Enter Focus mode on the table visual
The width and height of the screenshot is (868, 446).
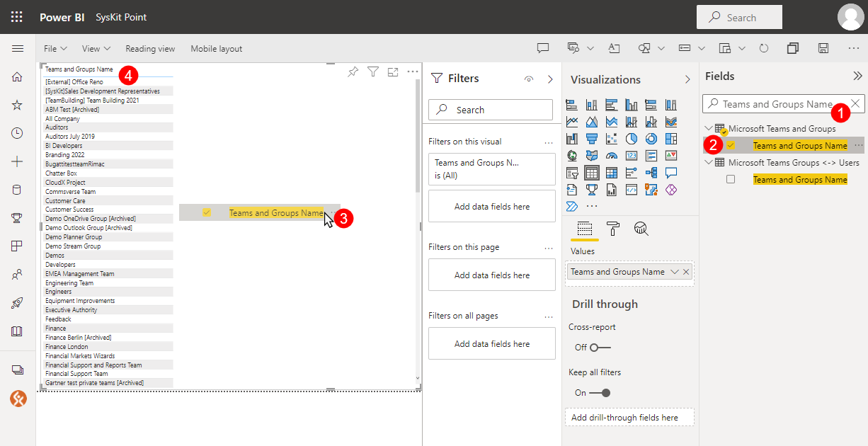pyautogui.click(x=393, y=72)
